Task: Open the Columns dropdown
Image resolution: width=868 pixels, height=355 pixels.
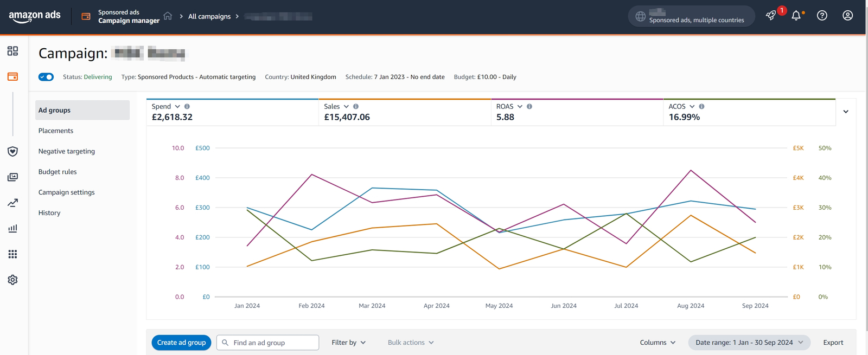Action: pos(658,343)
